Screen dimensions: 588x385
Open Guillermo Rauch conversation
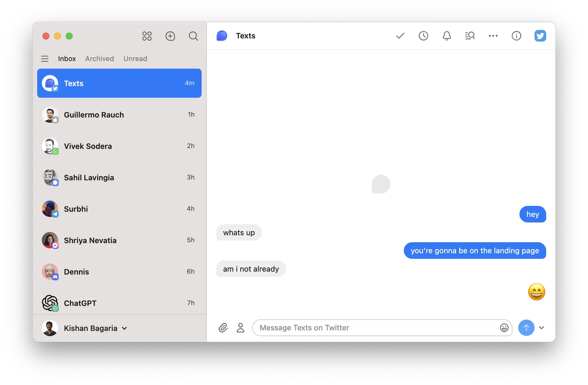tap(119, 115)
